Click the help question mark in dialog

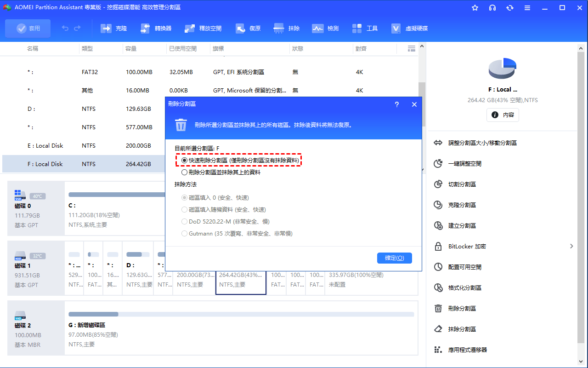(397, 104)
